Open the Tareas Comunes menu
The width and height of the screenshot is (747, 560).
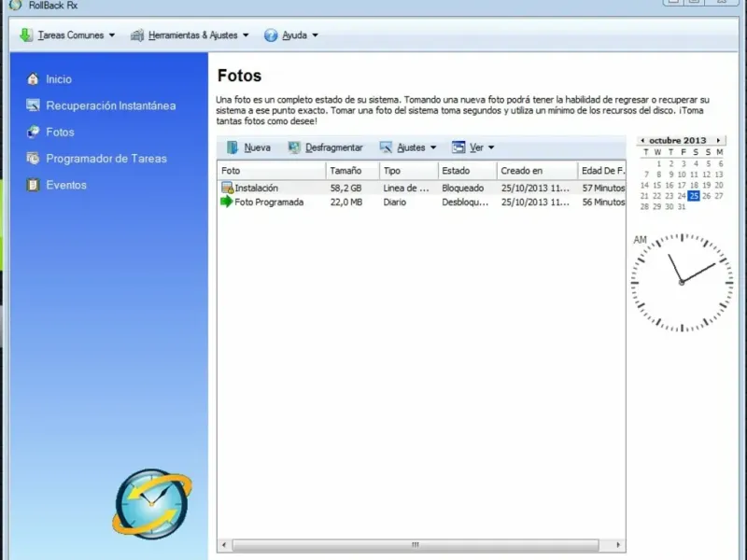[x=67, y=35]
